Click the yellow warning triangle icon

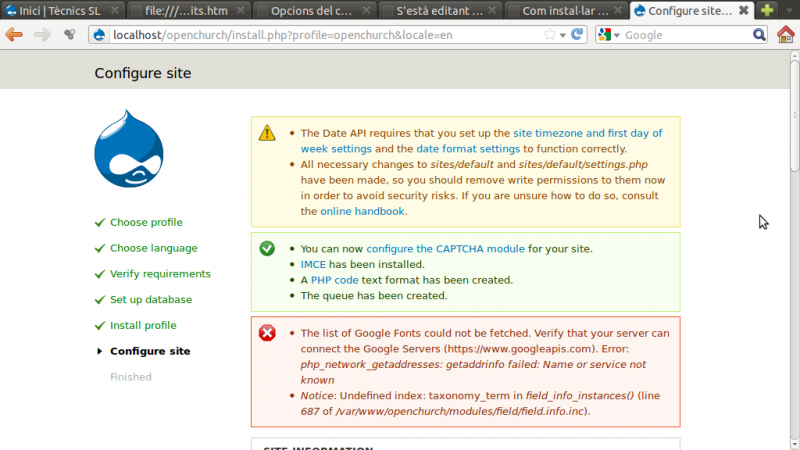[x=267, y=133]
